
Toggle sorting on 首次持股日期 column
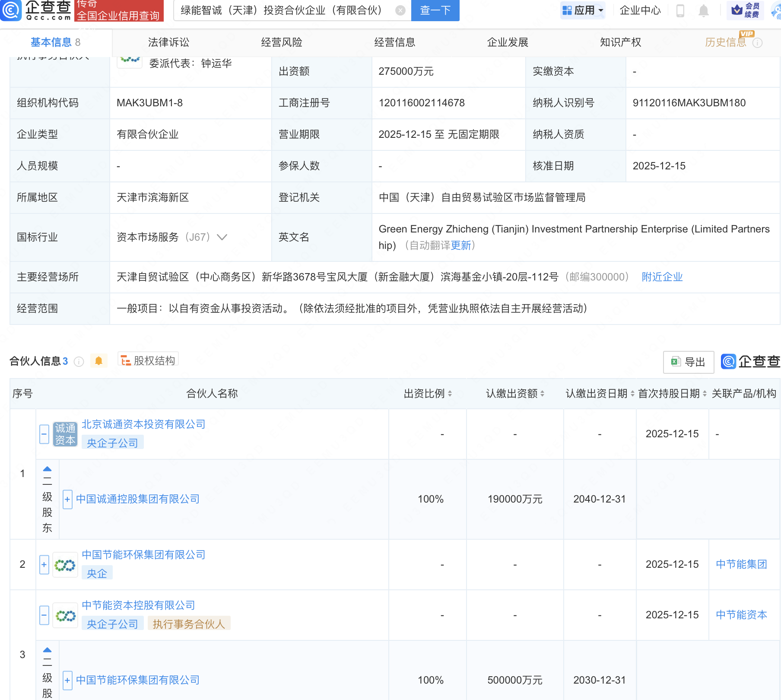(x=704, y=394)
